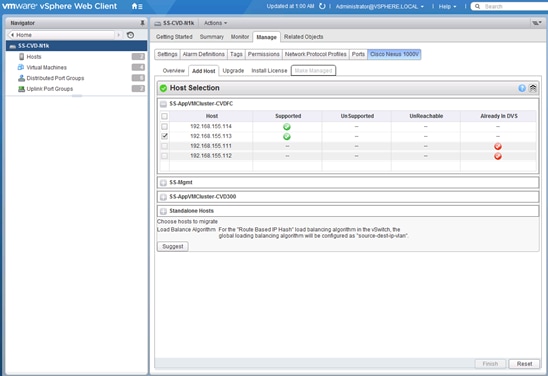Open the Tags sub-tab
The image size is (548, 376).
coord(236,54)
